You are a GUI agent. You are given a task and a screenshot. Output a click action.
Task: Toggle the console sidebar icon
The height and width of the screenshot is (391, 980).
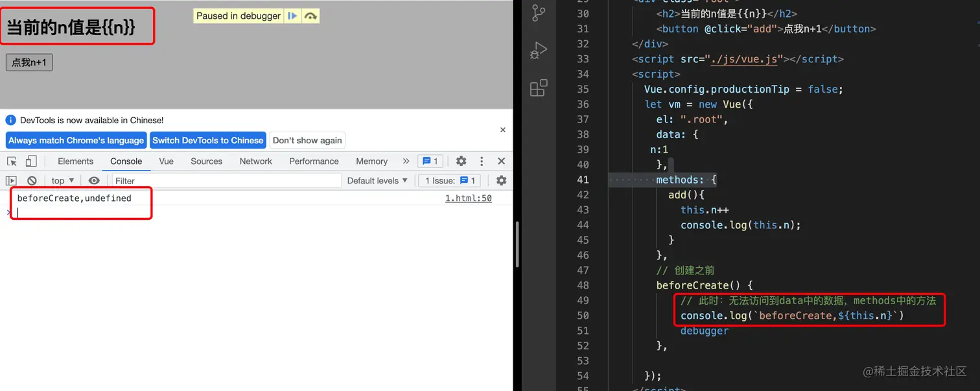[x=11, y=180]
